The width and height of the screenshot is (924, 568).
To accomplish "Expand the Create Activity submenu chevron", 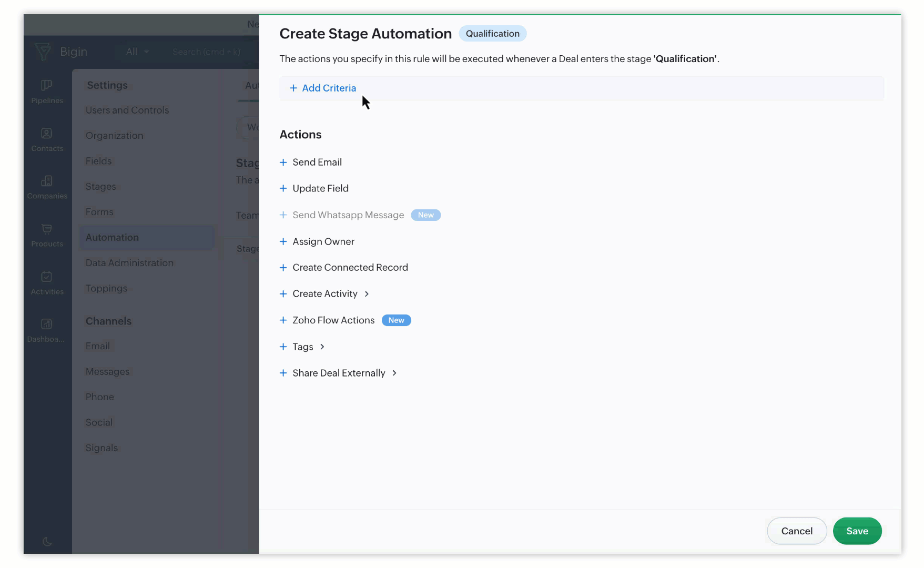I will coord(367,294).
